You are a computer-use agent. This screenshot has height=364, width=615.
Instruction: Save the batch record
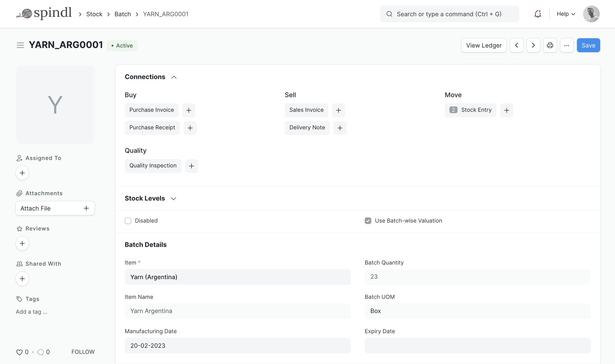click(588, 45)
